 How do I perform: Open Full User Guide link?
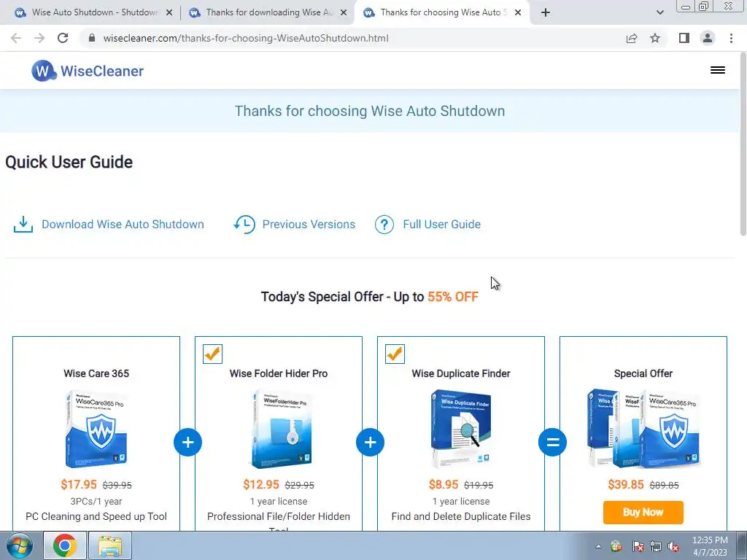point(441,225)
